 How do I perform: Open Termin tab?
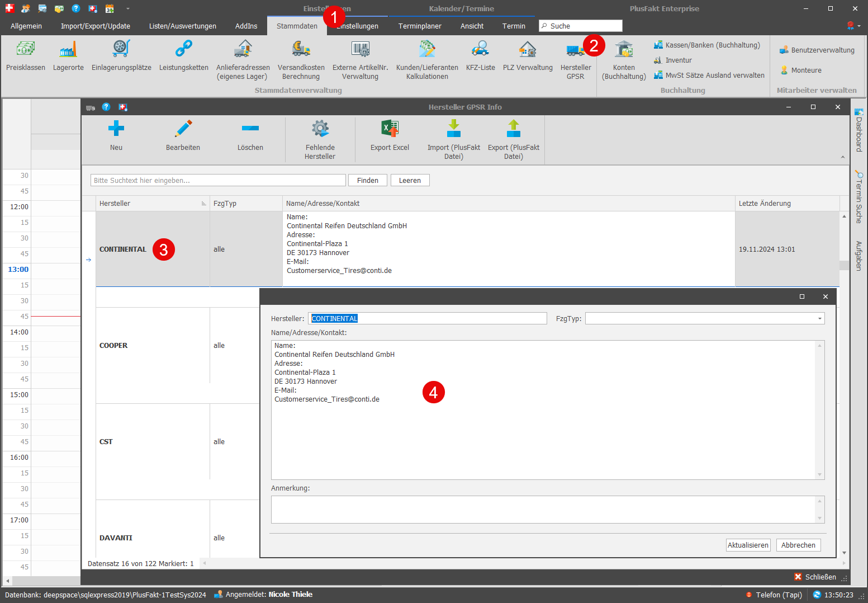pos(514,26)
